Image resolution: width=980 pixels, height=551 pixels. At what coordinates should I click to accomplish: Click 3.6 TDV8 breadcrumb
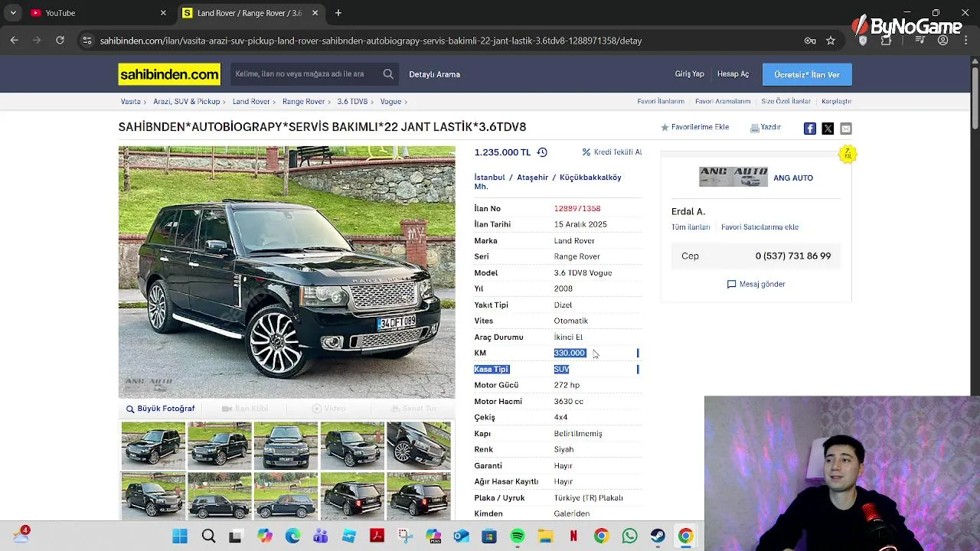pyautogui.click(x=352, y=101)
